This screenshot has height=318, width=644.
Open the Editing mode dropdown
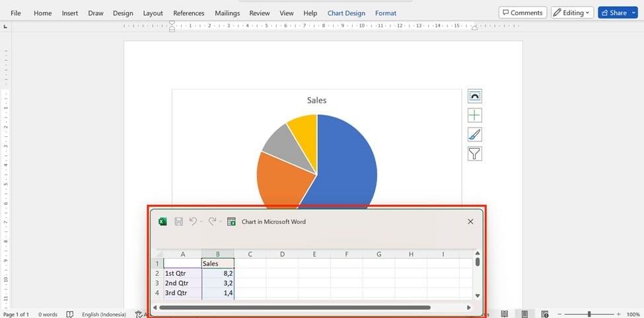tap(572, 13)
